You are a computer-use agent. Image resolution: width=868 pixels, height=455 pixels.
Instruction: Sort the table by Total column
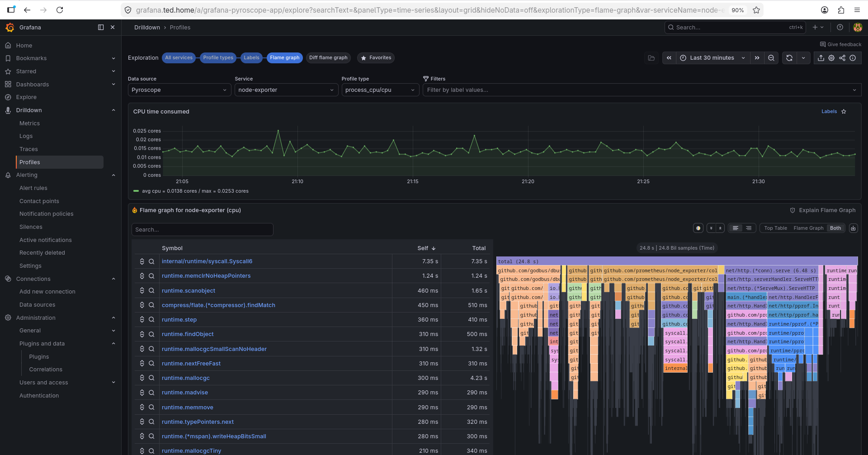pyautogui.click(x=479, y=248)
